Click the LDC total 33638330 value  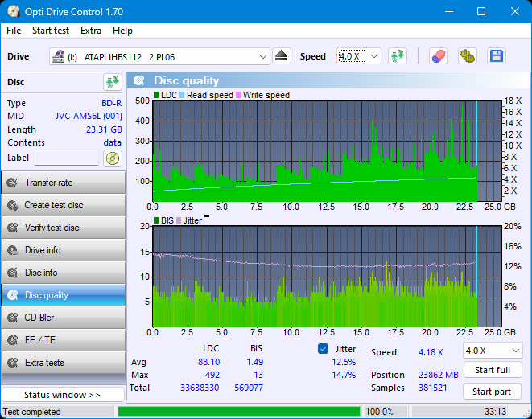[x=200, y=388]
